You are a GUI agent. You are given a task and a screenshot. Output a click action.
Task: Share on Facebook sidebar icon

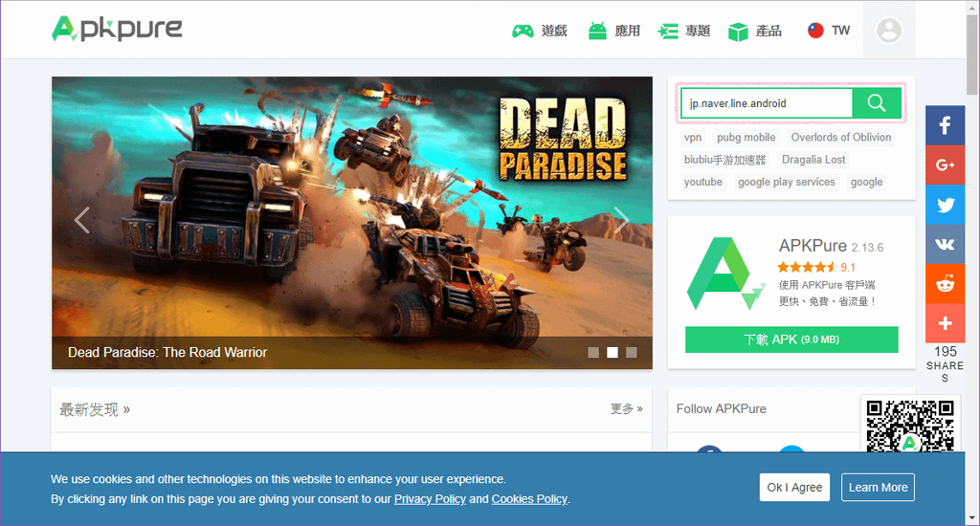(945, 125)
